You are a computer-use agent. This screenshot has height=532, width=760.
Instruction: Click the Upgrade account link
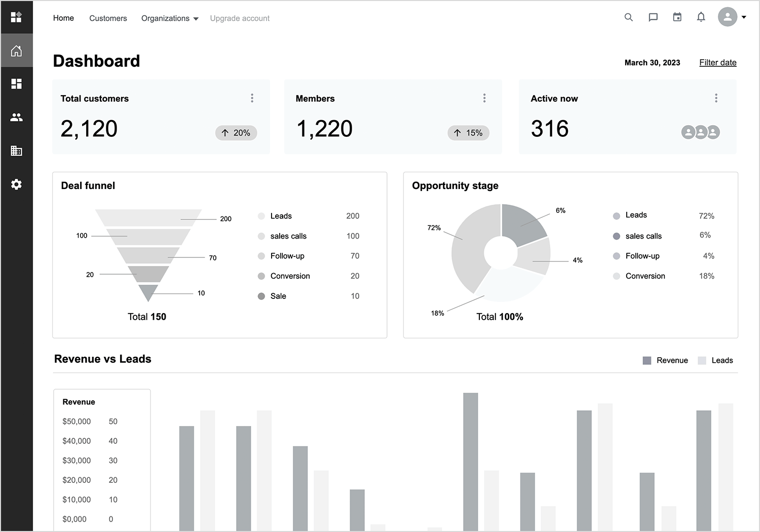[x=240, y=18]
